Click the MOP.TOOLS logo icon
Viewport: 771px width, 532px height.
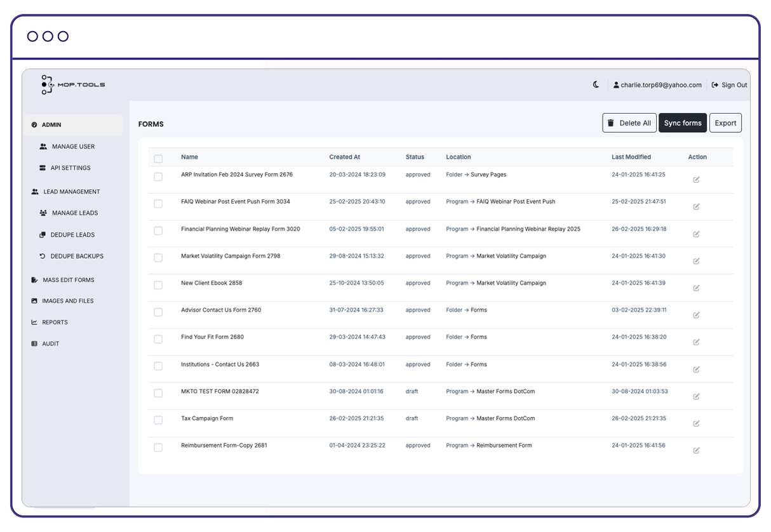(x=46, y=84)
